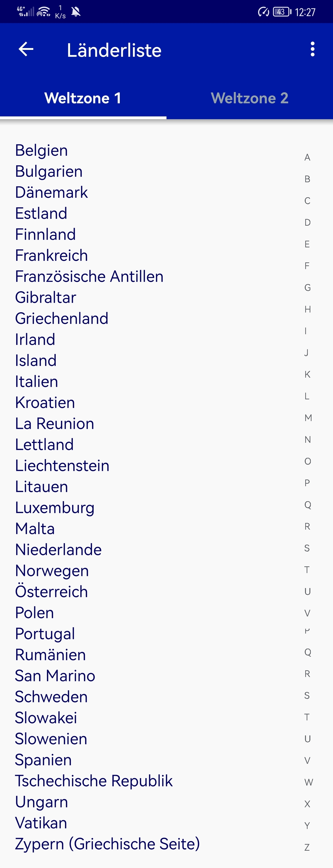Choose Zypern (Griechische Seite)
This screenshot has width=333, height=868.
(107, 844)
